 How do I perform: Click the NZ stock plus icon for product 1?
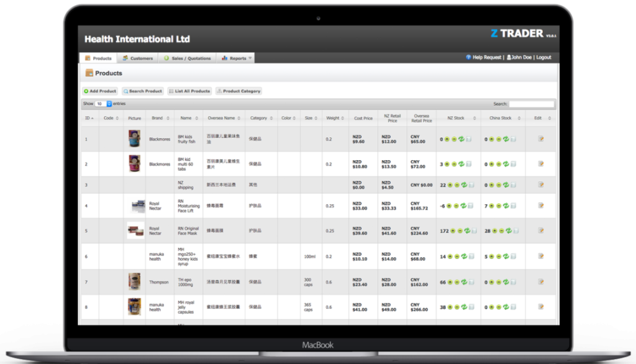tap(448, 139)
